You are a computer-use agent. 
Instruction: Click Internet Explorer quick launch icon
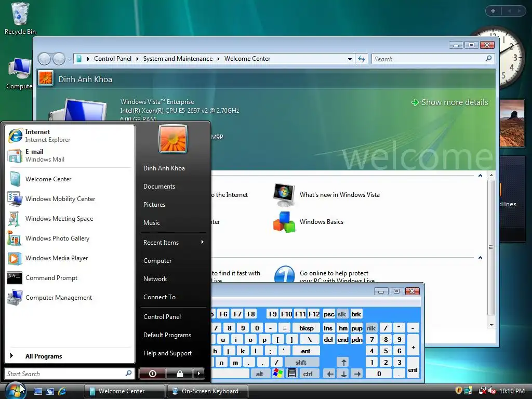pos(62,391)
